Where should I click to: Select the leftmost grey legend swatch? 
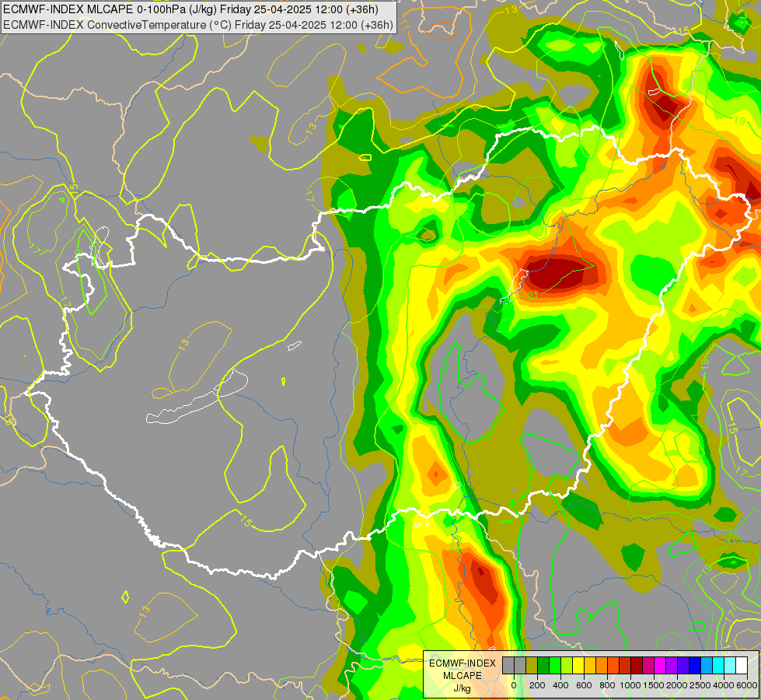coord(508,666)
